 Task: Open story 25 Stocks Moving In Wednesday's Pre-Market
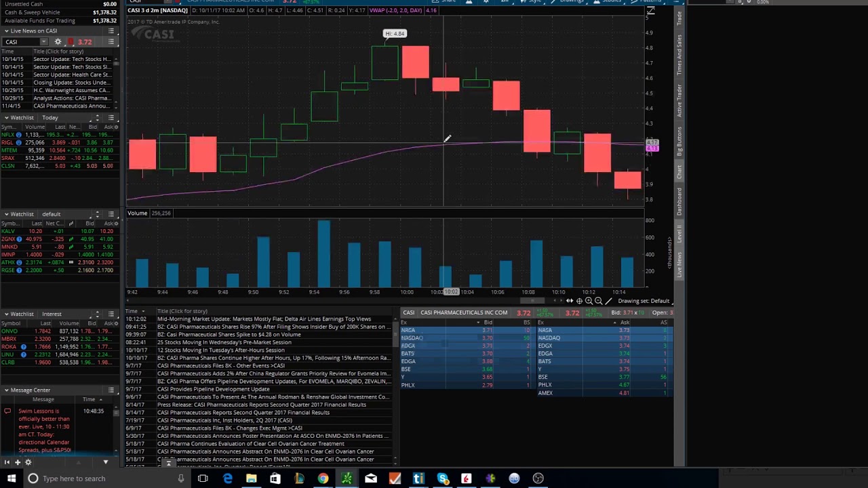[224, 342]
